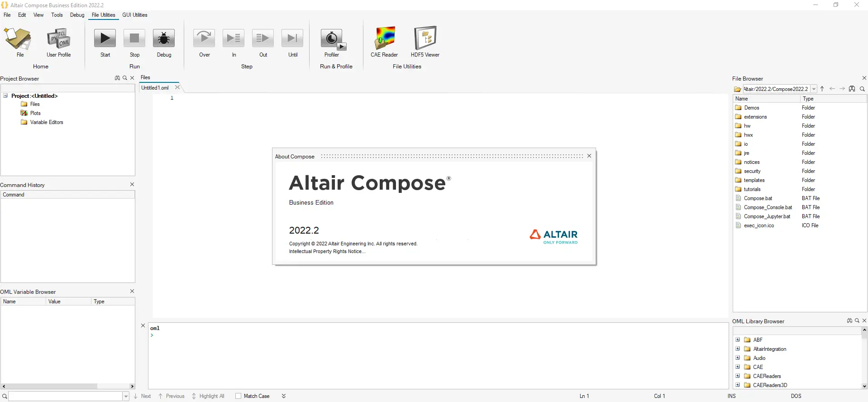Collapse the Project Untitled tree node
The width and height of the screenshot is (868, 402).
pyautogui.click(x=5, y=96)
